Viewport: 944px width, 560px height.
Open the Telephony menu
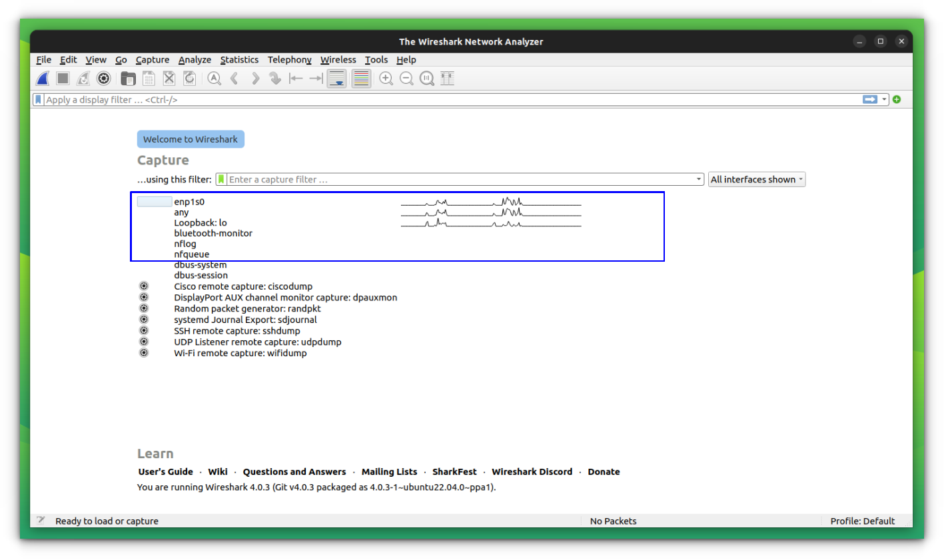pyautogui.click(x=290, y=59)
